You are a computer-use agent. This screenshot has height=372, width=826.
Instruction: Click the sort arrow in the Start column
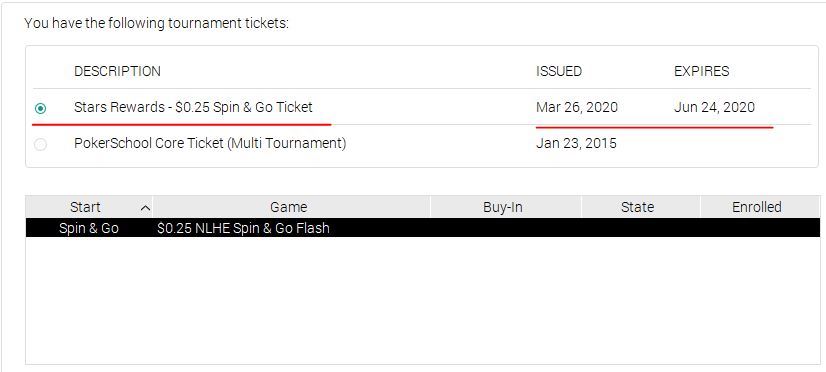(145, 208)
